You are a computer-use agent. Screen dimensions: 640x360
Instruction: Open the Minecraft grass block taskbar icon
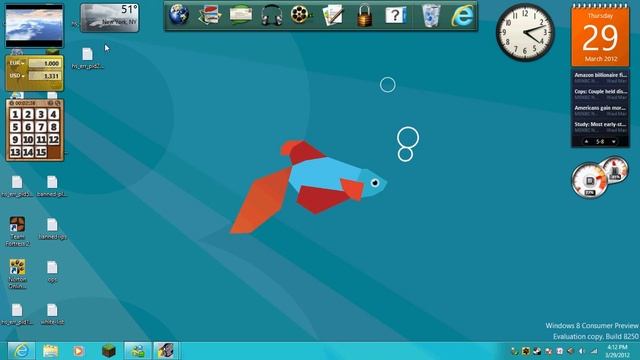pos(109,351)
